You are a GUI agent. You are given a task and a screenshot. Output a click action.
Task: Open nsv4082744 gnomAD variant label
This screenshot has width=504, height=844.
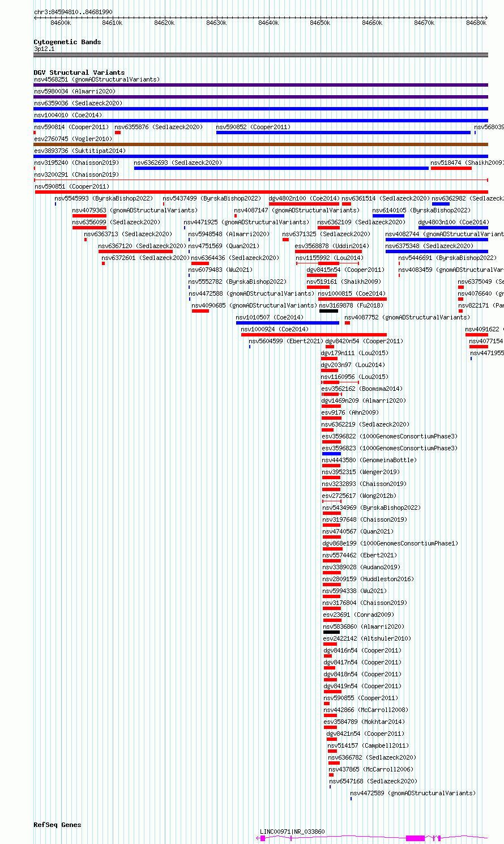(445, 234)
